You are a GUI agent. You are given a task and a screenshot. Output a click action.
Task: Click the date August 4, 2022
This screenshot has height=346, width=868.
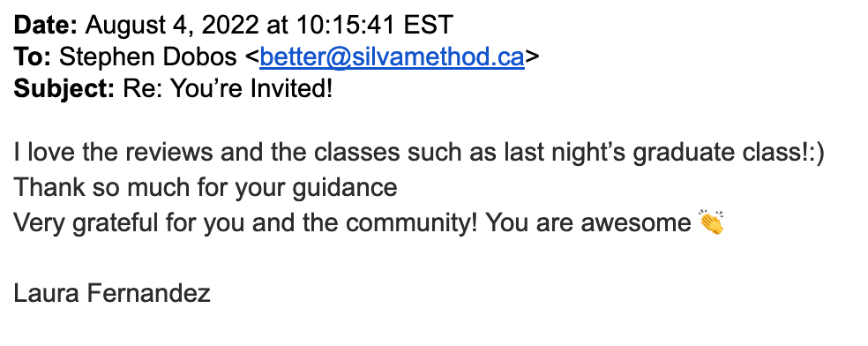[x=172, y=26]
